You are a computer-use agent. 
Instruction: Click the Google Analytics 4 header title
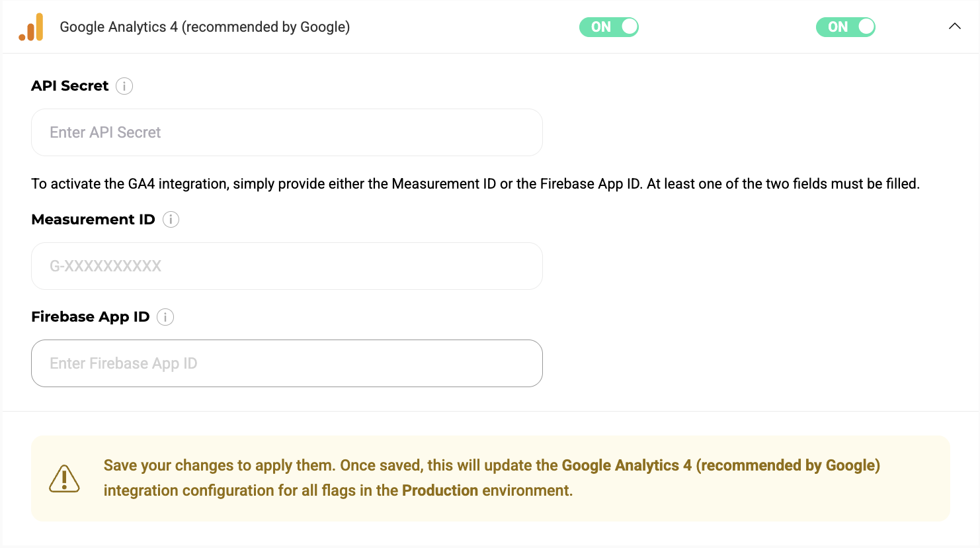tap(204, 27)
